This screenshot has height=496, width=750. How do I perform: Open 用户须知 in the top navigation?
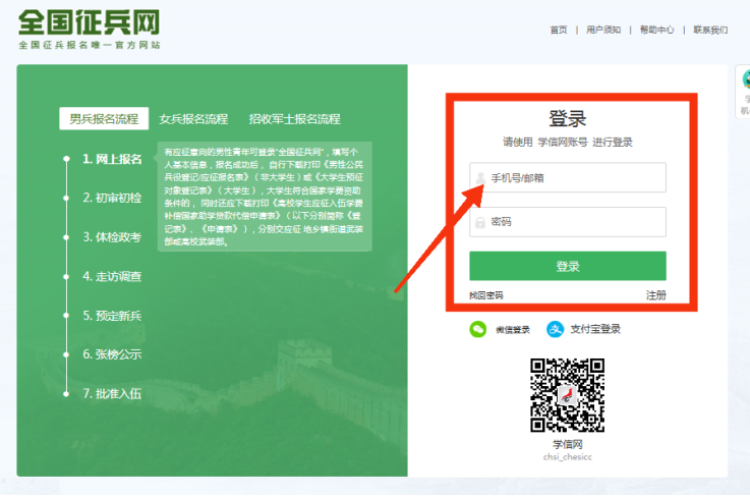click(x=603, y=30)
